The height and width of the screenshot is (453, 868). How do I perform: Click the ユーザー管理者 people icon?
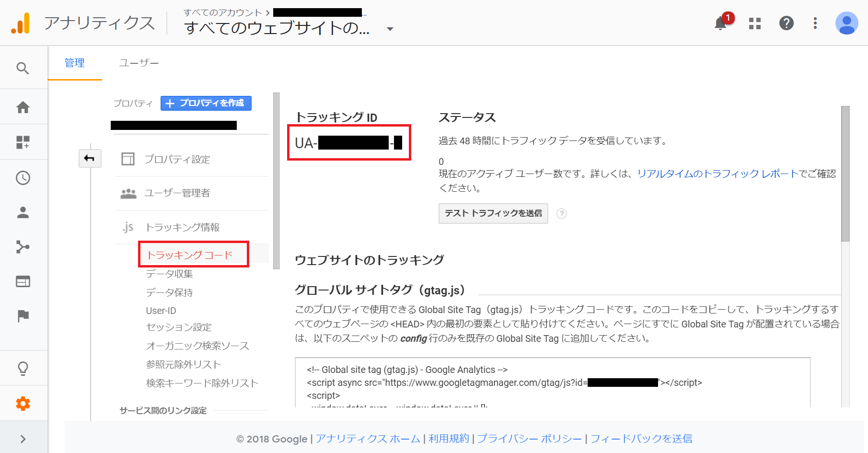click(x=128, y=193)
